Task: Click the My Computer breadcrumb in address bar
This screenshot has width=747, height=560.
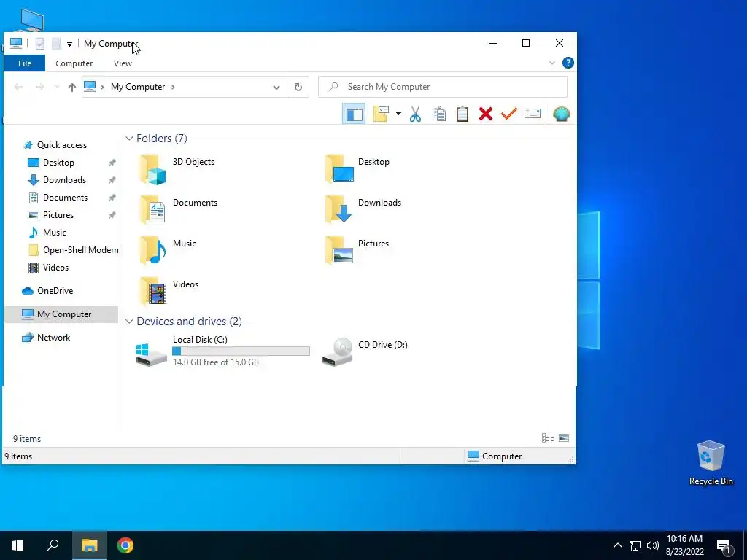Action: tap(138, 87)
